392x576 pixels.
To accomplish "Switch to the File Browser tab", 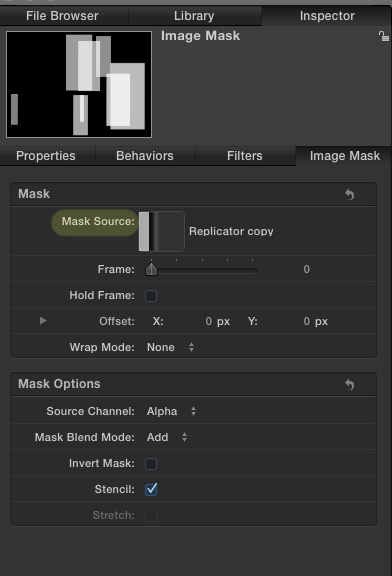I will point(62,16).
